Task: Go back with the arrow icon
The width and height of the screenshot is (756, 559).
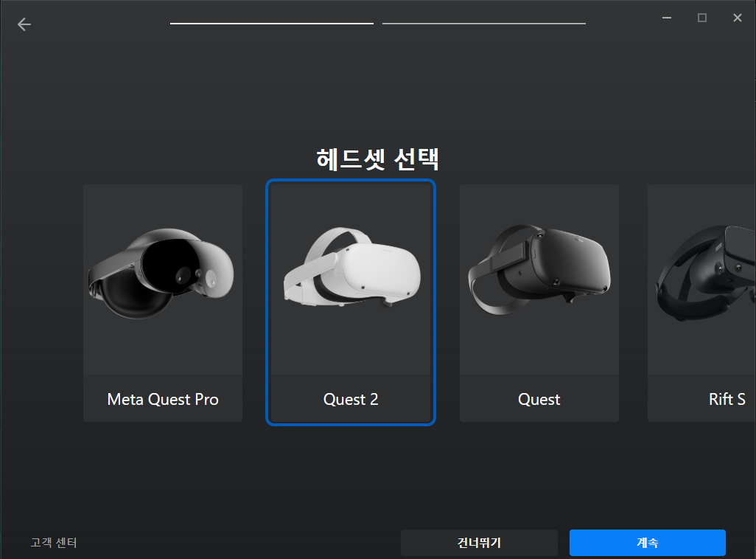Action: (24, 24)
